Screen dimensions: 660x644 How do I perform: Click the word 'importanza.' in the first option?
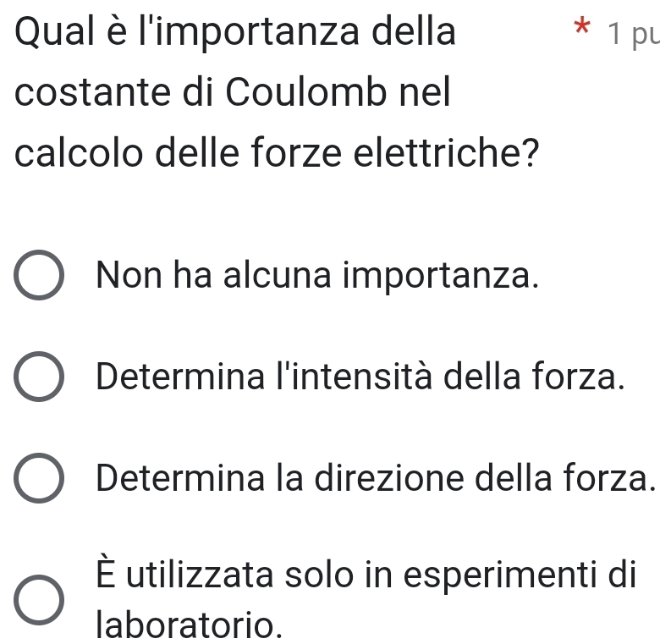pyautogui.click(x=441, y=278)
